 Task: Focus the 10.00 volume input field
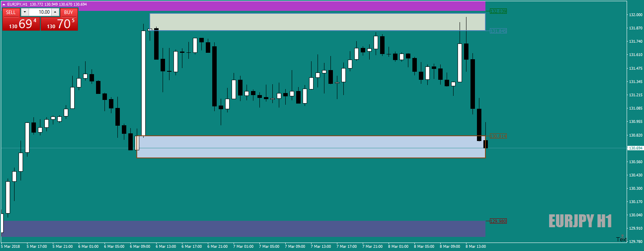click(40, 12)
